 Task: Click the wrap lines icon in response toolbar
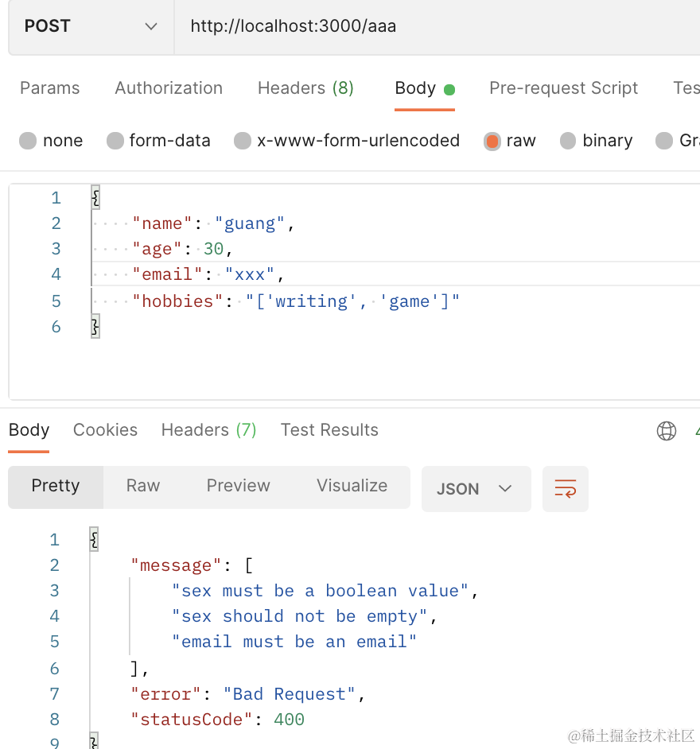tap(566, 488)
